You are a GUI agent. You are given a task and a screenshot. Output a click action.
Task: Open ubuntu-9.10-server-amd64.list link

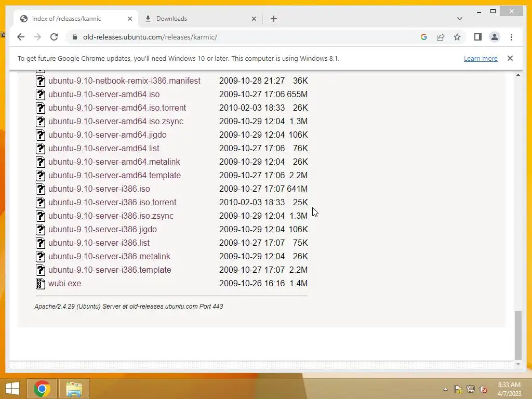coord(103,148)
